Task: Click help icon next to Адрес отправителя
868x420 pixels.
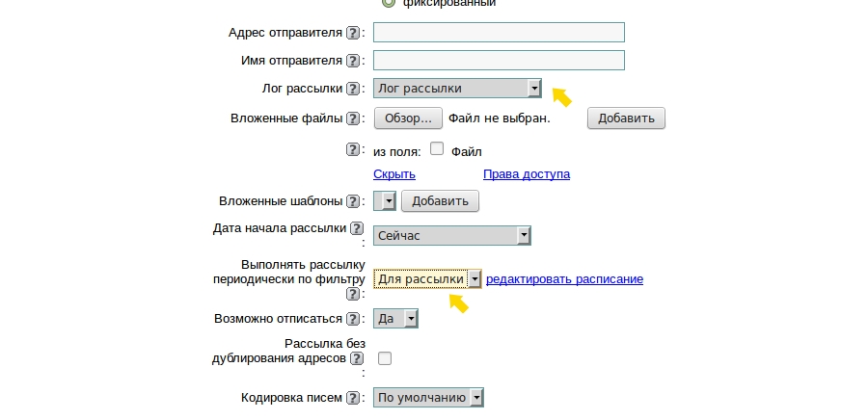Action: tap(353, 33)
